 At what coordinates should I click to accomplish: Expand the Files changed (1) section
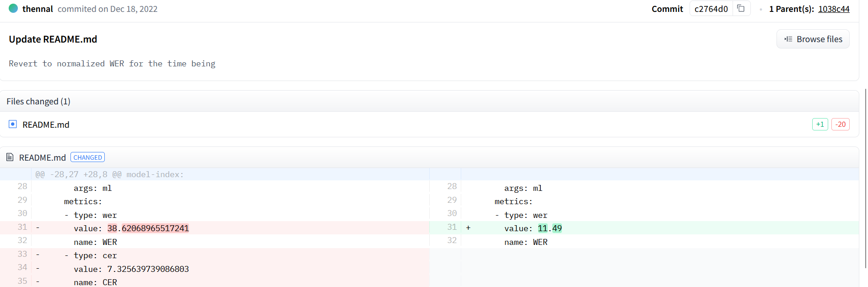coord(38,101)
